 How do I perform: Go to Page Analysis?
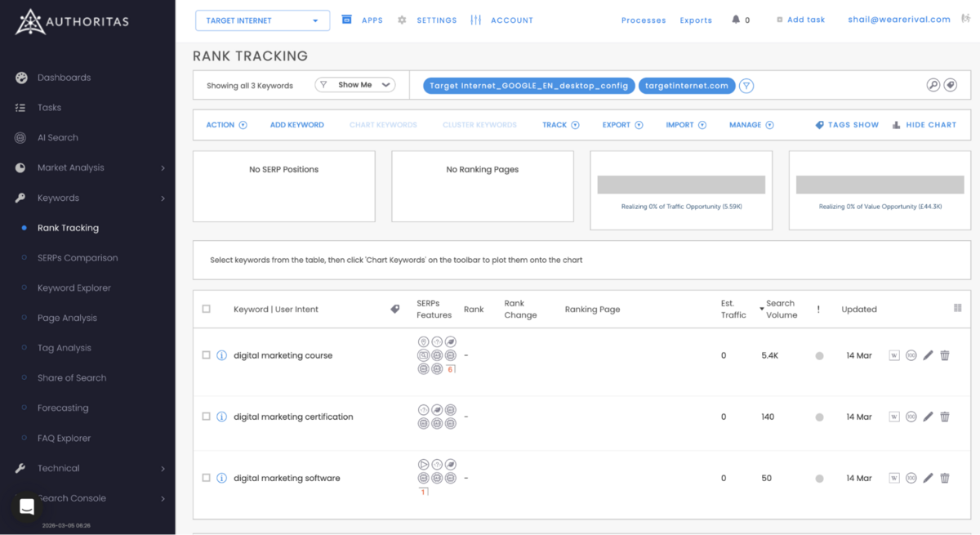[67, 319]
